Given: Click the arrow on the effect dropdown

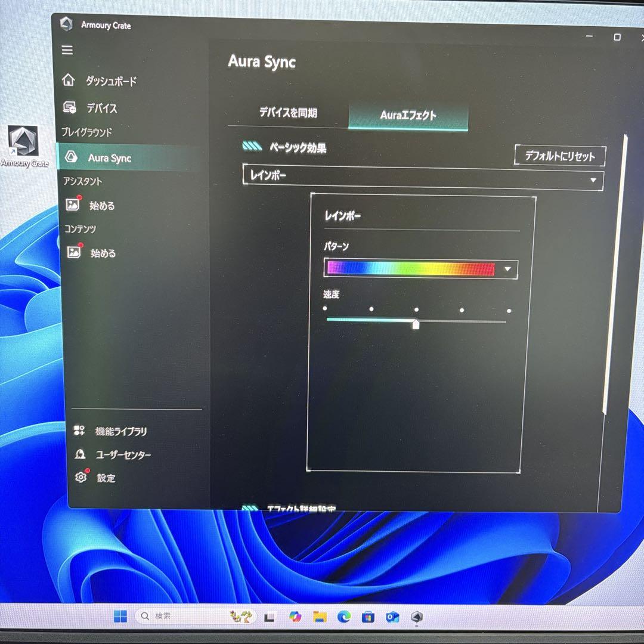Looking at the screenshot, I should [593, 180].
